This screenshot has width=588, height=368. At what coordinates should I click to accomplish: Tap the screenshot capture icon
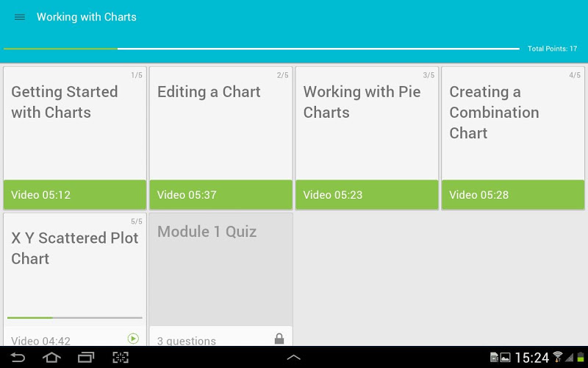120,358
